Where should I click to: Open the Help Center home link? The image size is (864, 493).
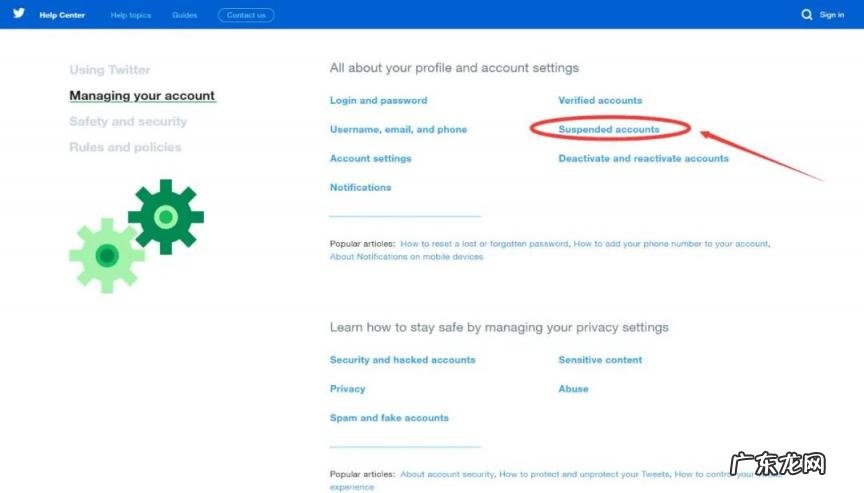[62, 15]
